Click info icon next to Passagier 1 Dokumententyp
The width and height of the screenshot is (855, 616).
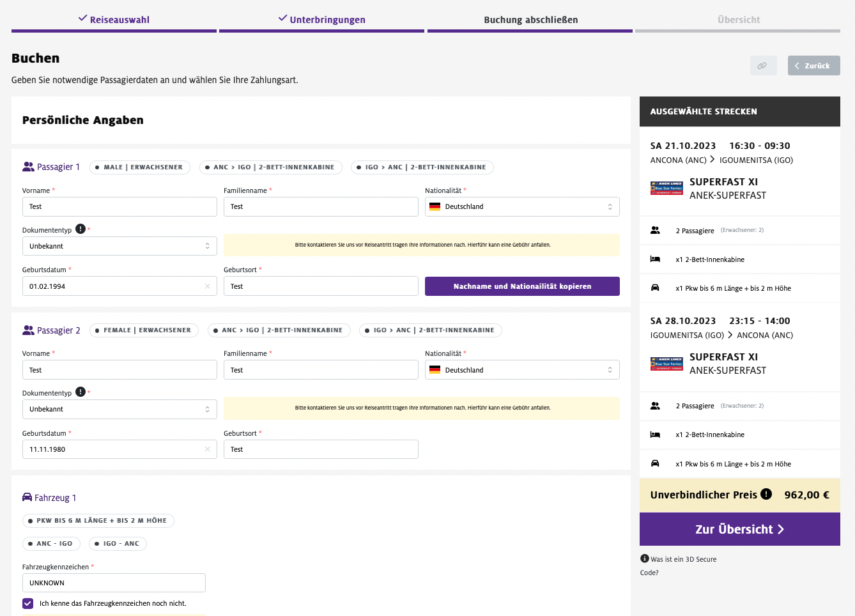[x=81, y=229]
